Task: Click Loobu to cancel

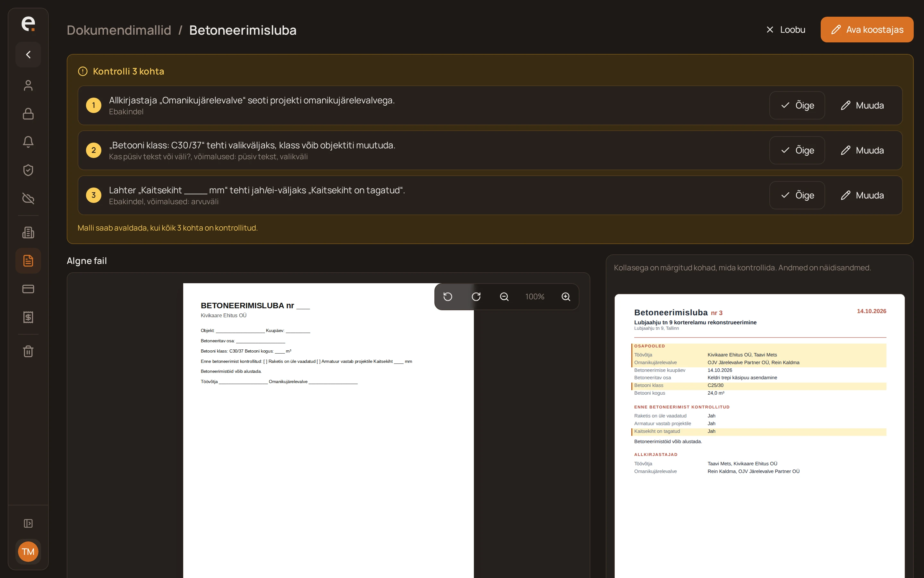Action: point(785,30)
